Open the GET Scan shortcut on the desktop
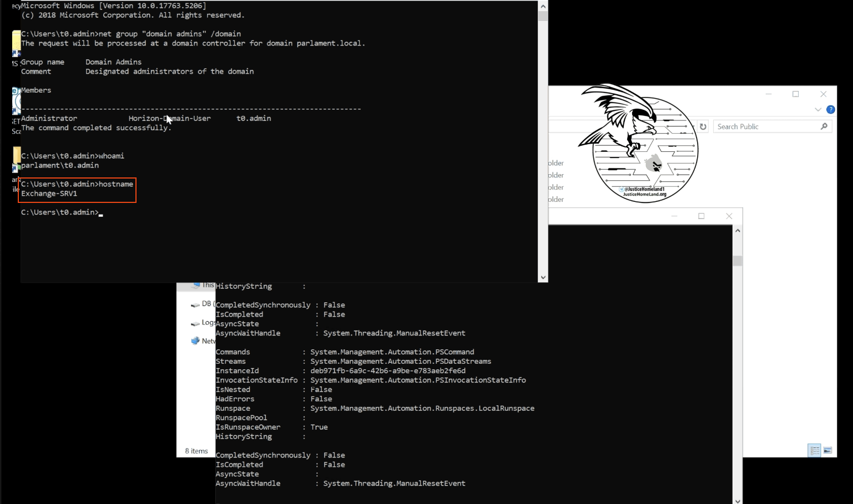 pyautogui.click(x=16, y=108)
